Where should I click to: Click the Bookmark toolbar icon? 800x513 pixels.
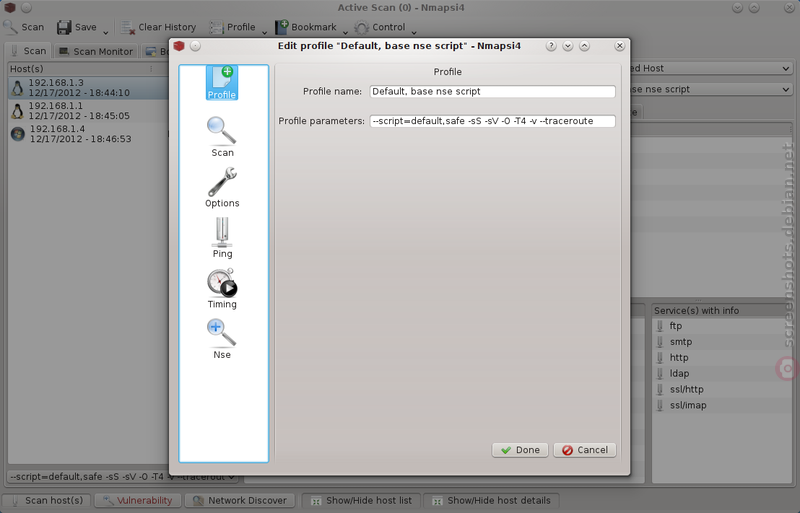tap(282, 27)
